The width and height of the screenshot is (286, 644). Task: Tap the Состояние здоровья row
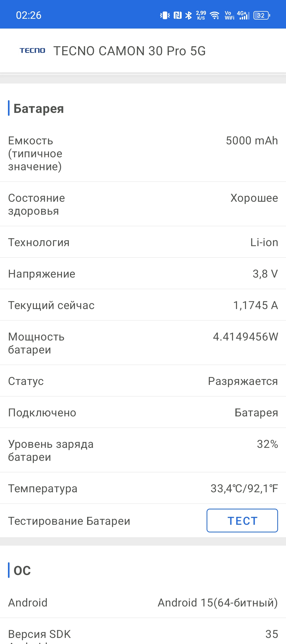coord(143,204)
